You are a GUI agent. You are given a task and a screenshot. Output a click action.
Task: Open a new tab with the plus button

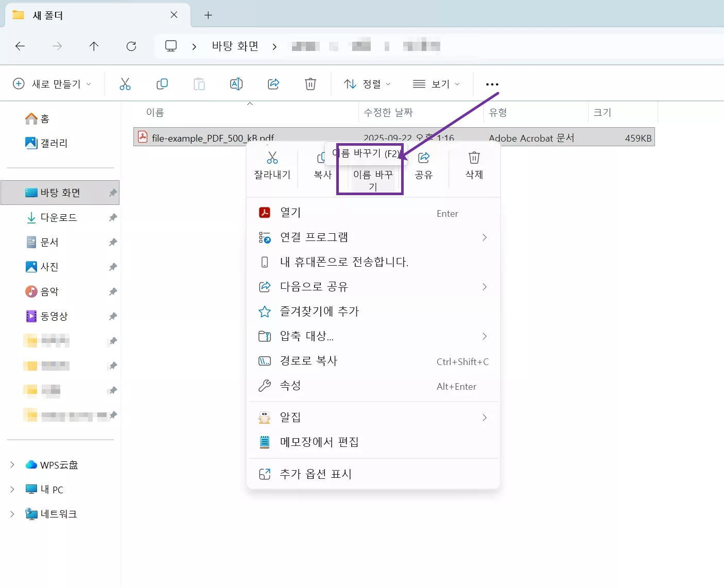click(208, 15)
